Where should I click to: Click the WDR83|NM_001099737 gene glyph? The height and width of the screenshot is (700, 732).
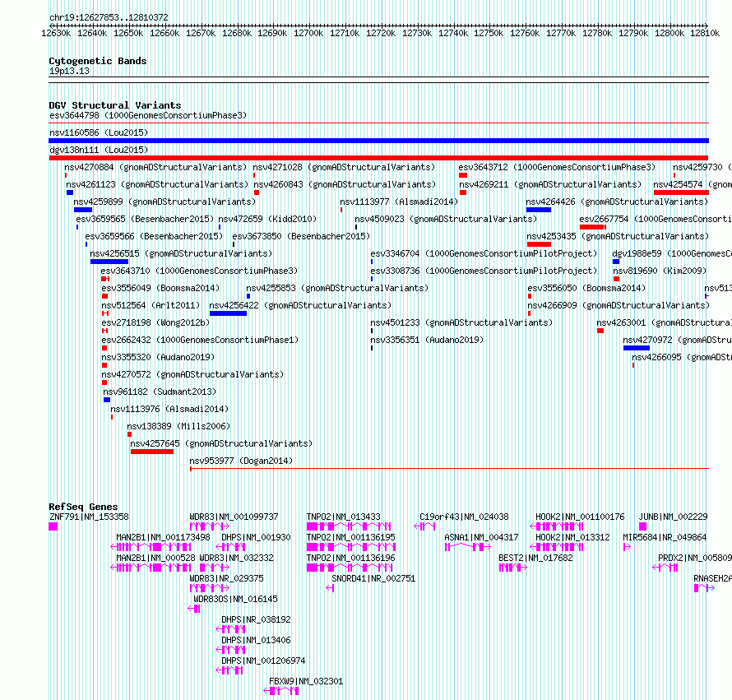pyautogui.click(x=210, y=526)
